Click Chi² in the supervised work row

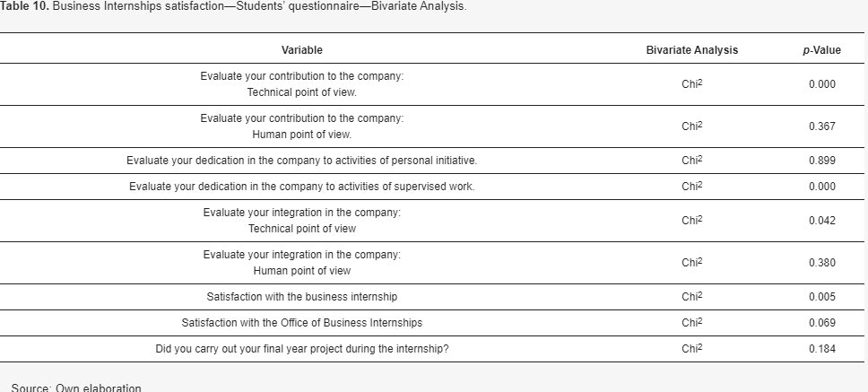(x=692, y=186)
